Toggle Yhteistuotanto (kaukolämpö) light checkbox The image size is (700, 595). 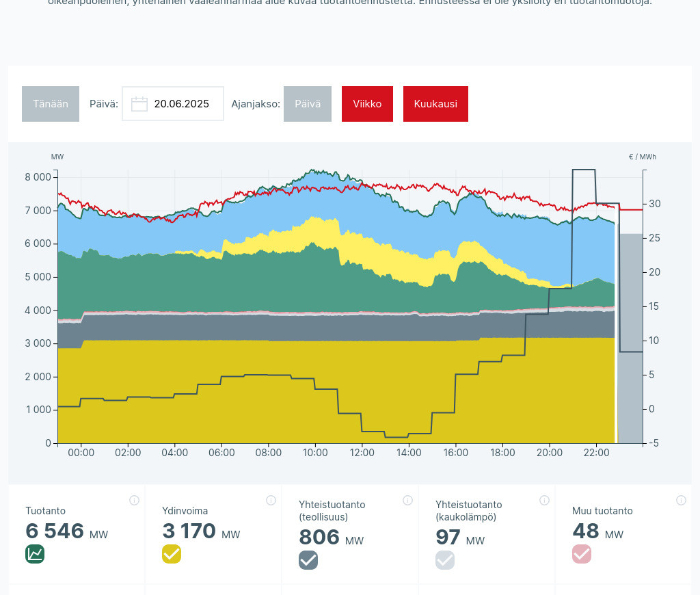coord(445,560)
